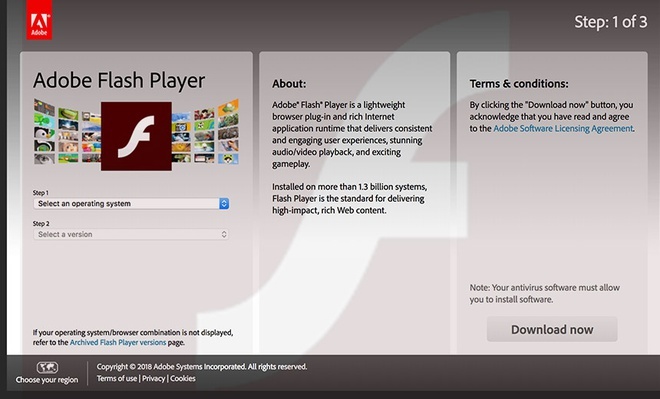The height and width of the screenshot is (399, 660).
Task: Click the globe region icon in footer
Action: tap(47, 367)
